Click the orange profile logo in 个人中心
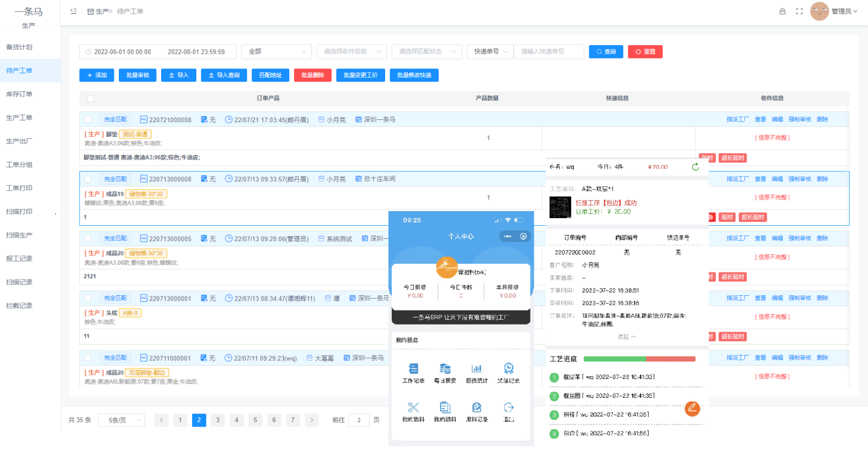 (x=446, y=267)
